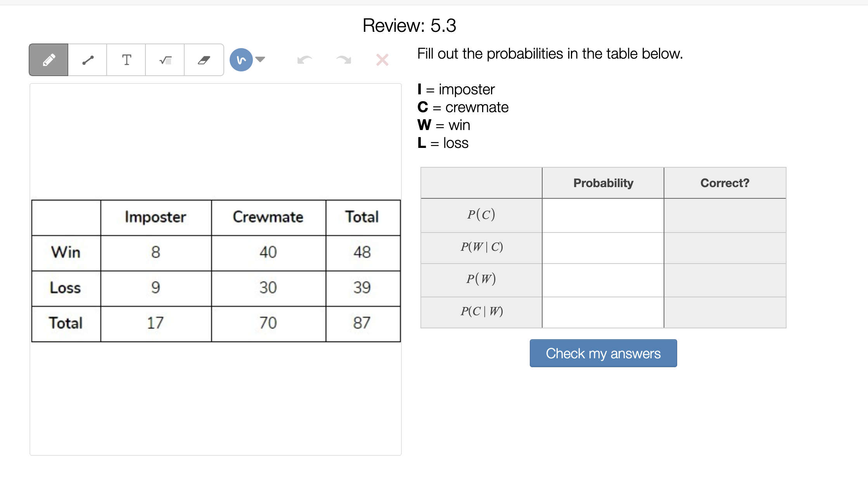
Task: Click the sketch canvas blank area above table
Action: coord(215,140)
